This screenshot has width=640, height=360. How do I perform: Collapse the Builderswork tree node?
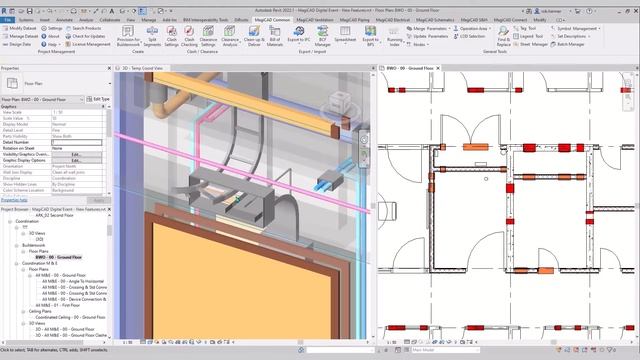pyautogui.click(x=17, y=245)
